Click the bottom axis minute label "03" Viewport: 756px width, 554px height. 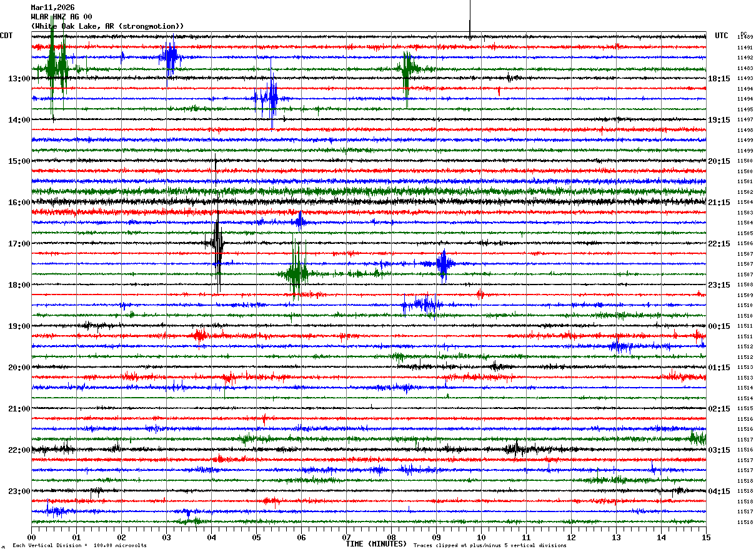click(166, 537)
